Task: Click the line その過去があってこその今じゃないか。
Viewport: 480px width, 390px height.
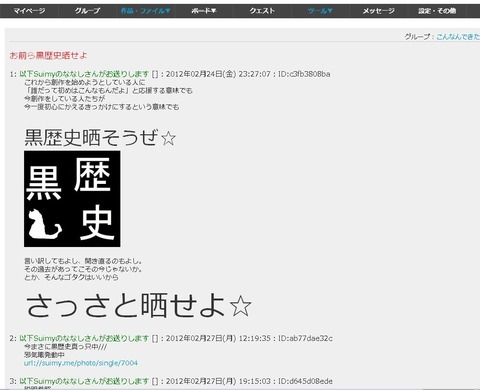Action: [83, 269]
